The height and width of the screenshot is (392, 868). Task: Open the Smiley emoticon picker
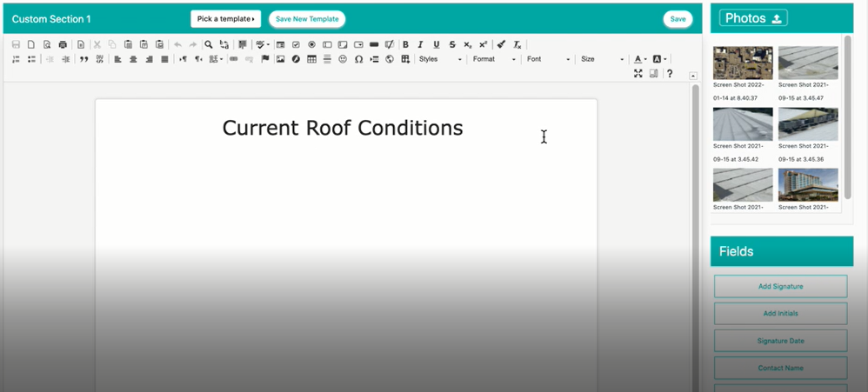(x=343, y=59)
